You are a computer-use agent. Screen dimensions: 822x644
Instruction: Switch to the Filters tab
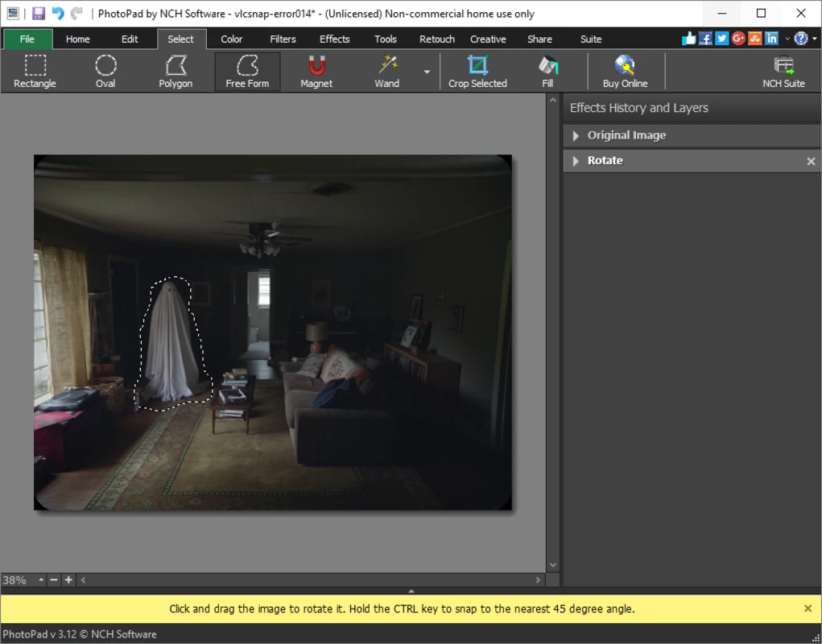(283, 39)
